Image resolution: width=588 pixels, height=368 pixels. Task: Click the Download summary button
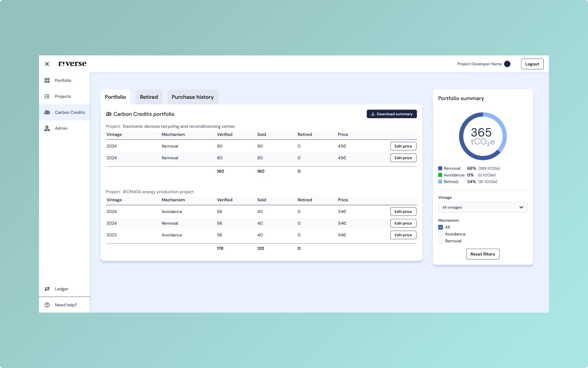tap(391, 114)
